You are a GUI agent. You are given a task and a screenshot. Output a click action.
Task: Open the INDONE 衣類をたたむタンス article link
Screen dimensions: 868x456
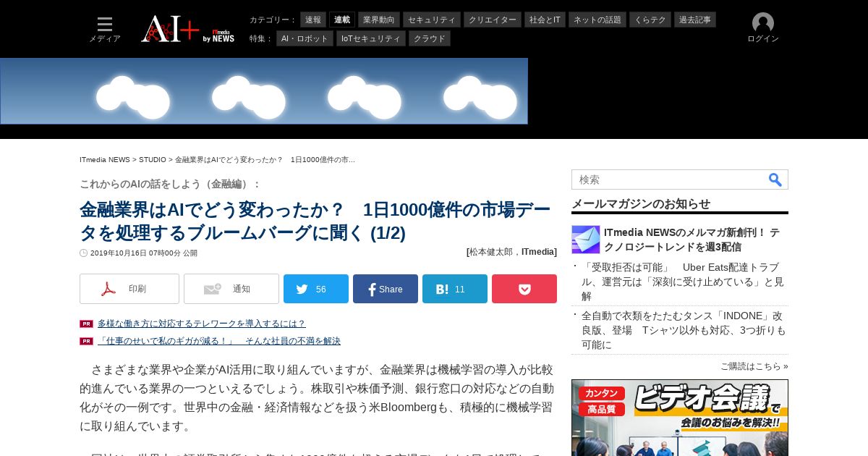684,330
